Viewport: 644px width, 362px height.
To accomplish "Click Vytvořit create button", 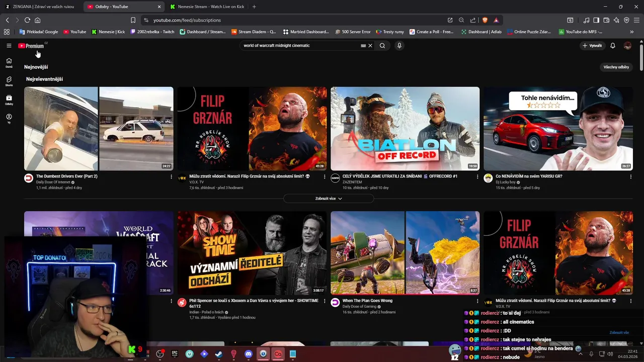I will pyautogui.click(x=592, y=46).
